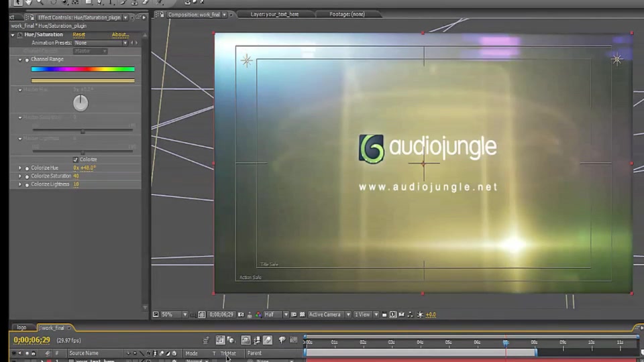
Task: Click Show Channel color circles icon
Action: [258, 314]
